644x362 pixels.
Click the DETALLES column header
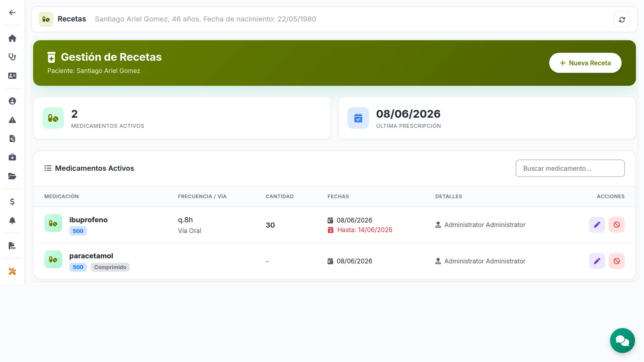coord(448,196)
